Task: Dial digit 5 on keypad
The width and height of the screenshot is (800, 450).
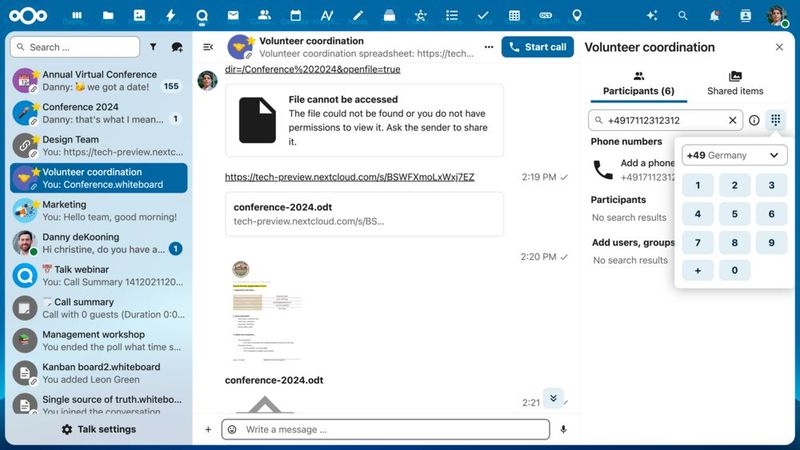Action: (734, 214)
